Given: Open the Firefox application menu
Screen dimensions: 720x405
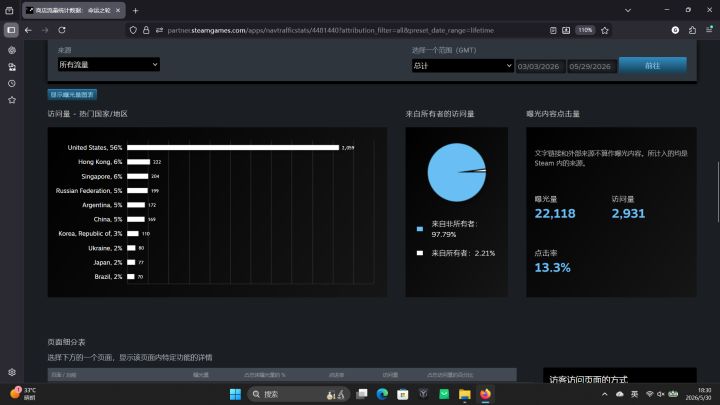Looking at the screenshot, I should click(x=709, y=29).
